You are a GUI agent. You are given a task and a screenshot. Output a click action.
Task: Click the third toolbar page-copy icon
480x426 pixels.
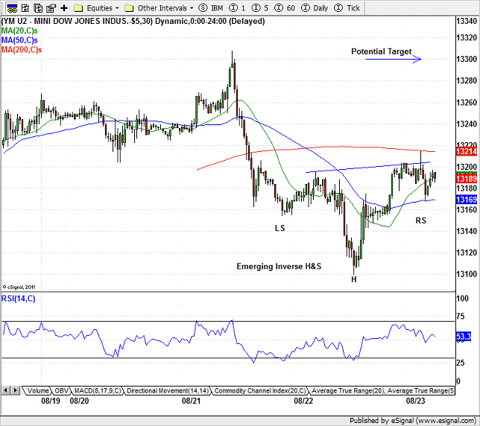tap(38, 8)
